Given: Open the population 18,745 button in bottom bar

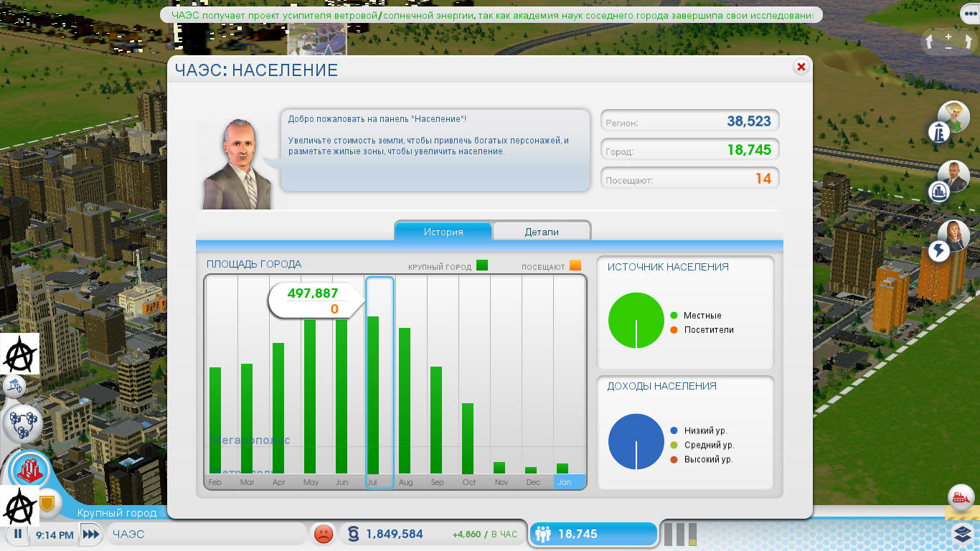Looking at the screenshot, I should pos(593,534).
